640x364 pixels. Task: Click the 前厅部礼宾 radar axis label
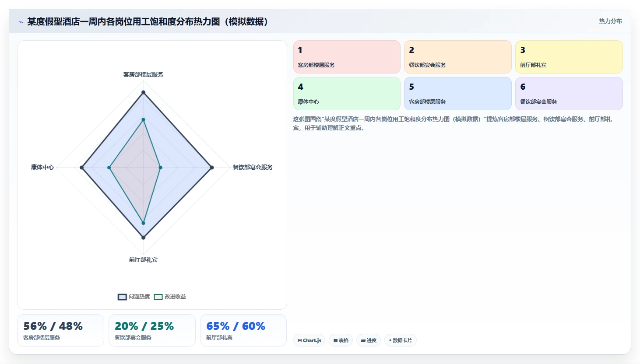(x=143, y=259)
